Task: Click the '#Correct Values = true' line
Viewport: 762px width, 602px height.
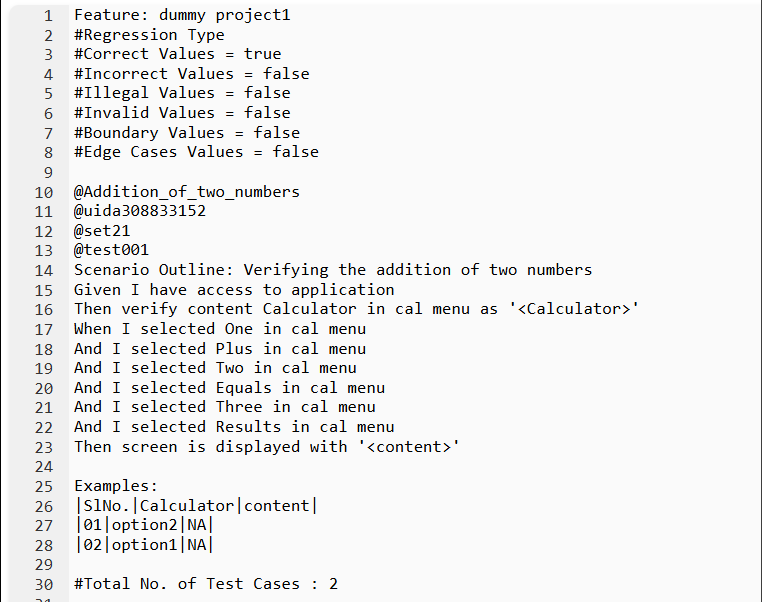Action: [x=177, y=54]
